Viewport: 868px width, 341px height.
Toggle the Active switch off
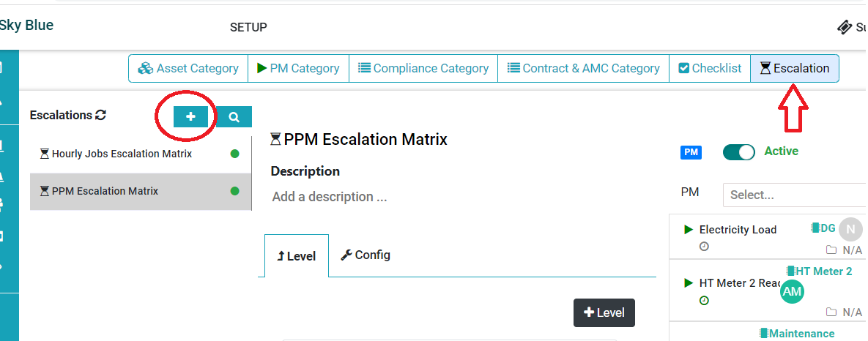(x=738, y=152)
